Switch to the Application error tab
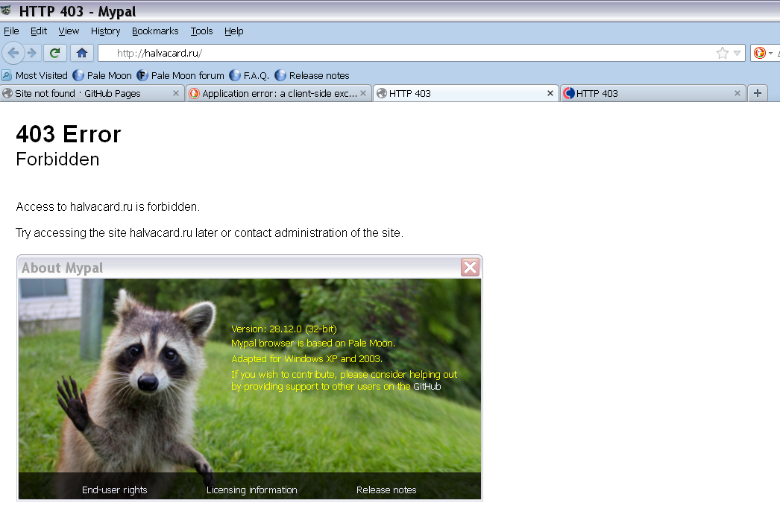780x532 pixels. click(279, 93)
